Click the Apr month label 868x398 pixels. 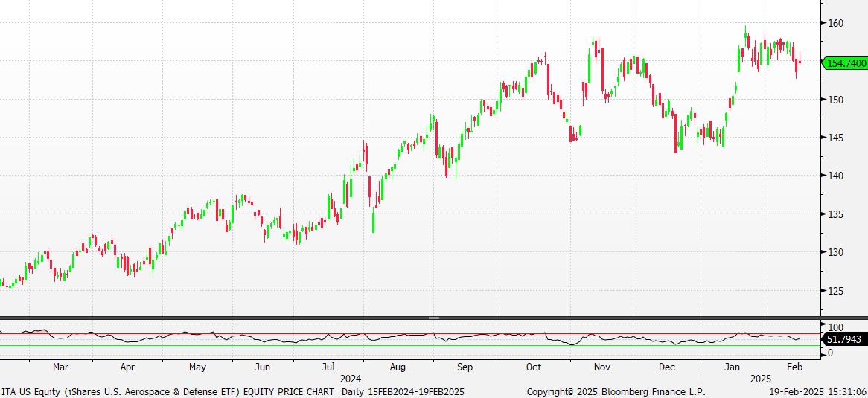127,367
